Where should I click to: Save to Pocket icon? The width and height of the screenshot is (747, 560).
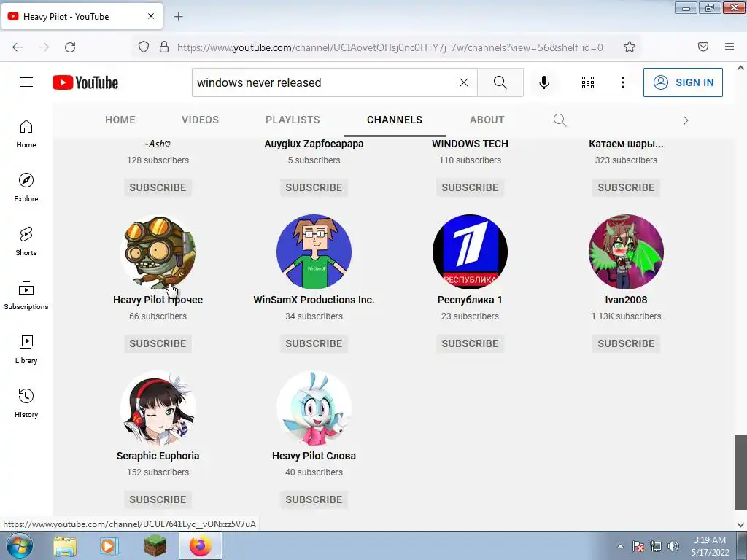pos(703,47)
